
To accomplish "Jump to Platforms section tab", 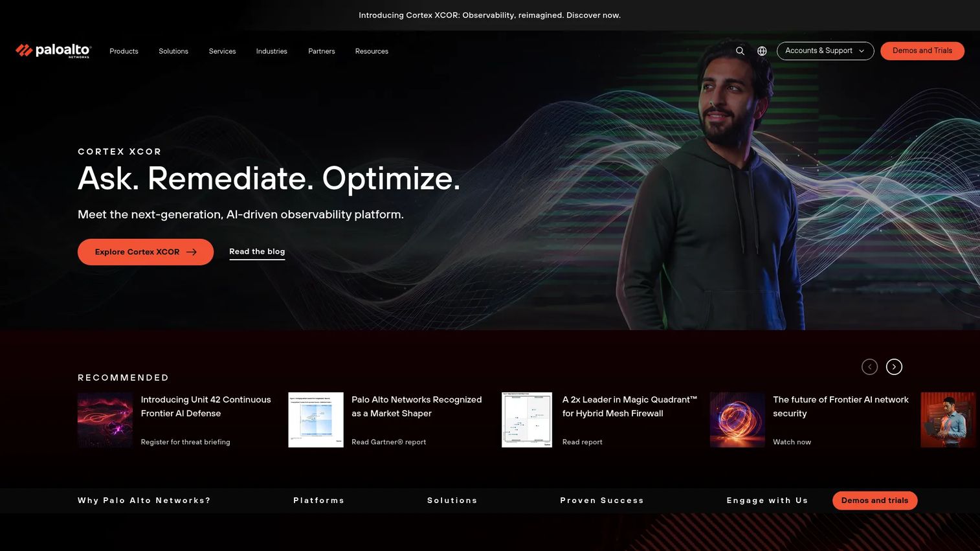I will [x=318, y=500].
